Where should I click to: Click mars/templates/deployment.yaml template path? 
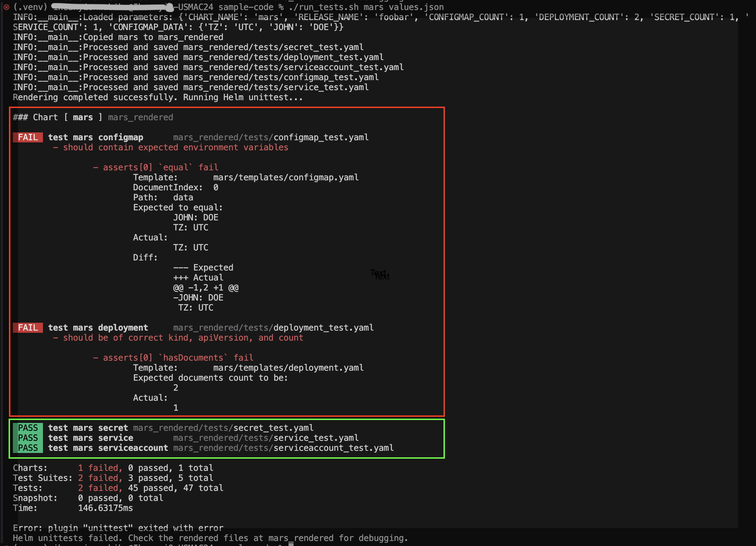click(x=288, y=368)
